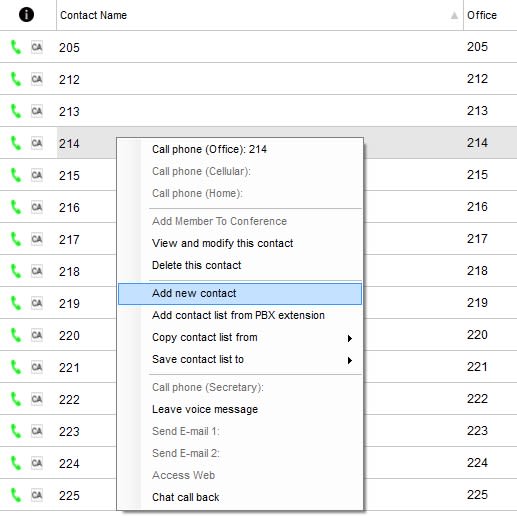This screenshot has height=516, width=517.
Task: Click green phone icon for contact 217
Action: (x=16, y=239)
